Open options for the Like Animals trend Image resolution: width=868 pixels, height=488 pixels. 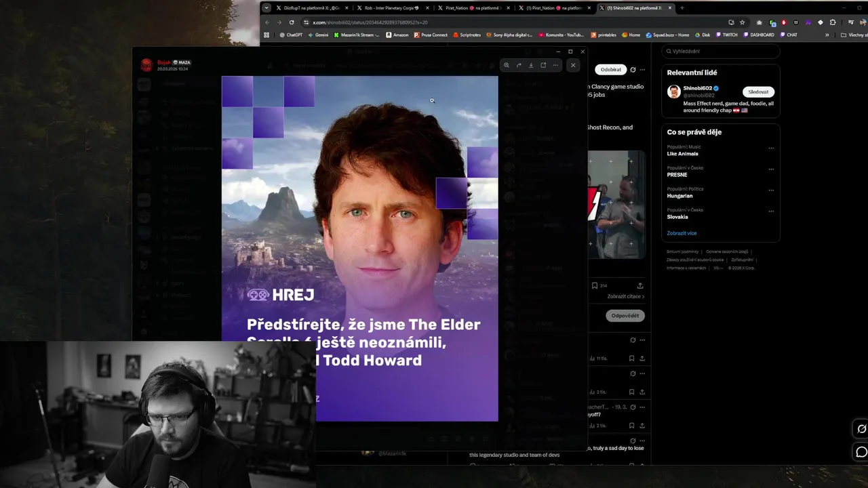point(771,148)
